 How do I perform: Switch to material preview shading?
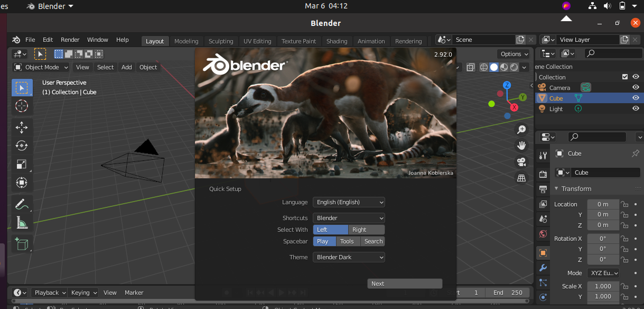[x=504, y=67]
